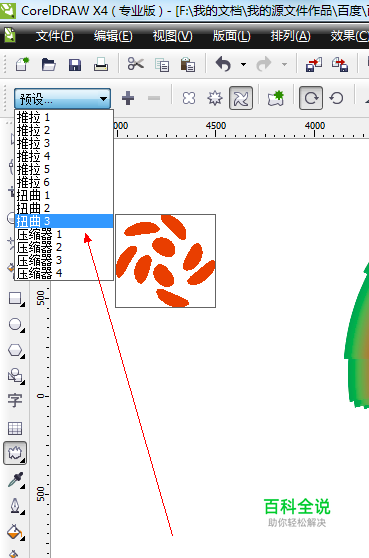This screenshot has width=369, height=558.
Task: Click the red twister preset preview thumbnail
Action: [165, 261]
